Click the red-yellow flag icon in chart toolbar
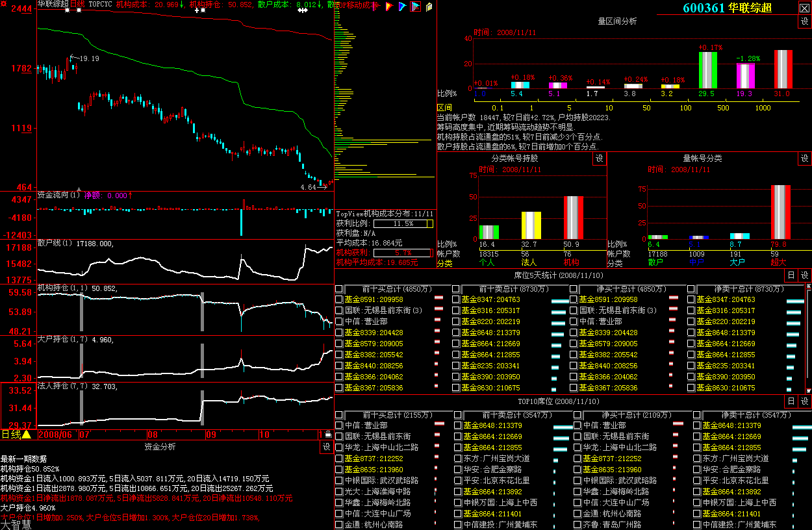The image size is (812, 530). pos(389,6)
